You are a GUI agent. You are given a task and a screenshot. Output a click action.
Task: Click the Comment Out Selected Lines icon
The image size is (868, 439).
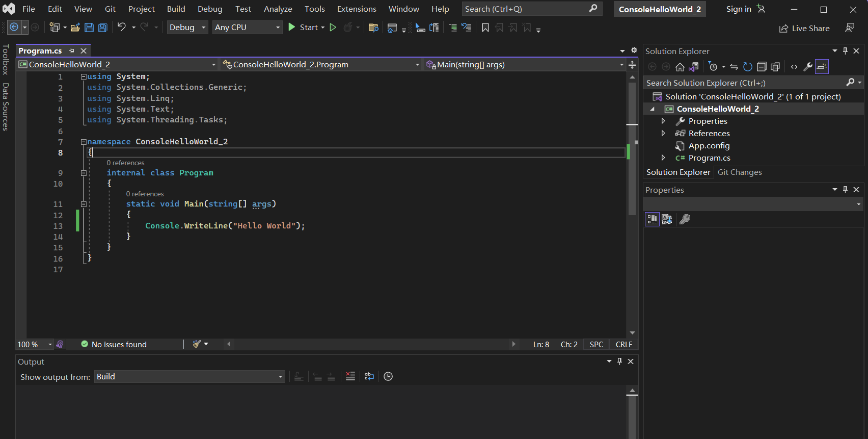pyautogui.click(x=453, y=28)
